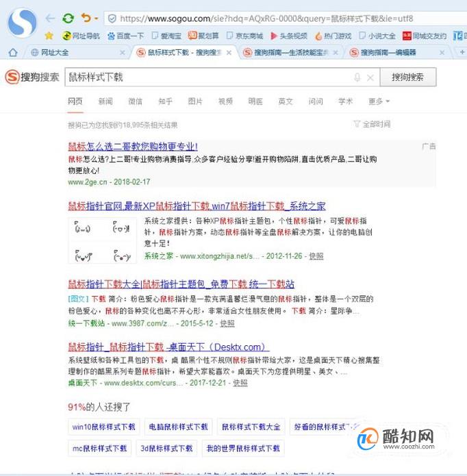Open result 鼠标指针官网 系统之家
Image resolution: width=467 pixels, height=476 pixels.
[197, 206]
